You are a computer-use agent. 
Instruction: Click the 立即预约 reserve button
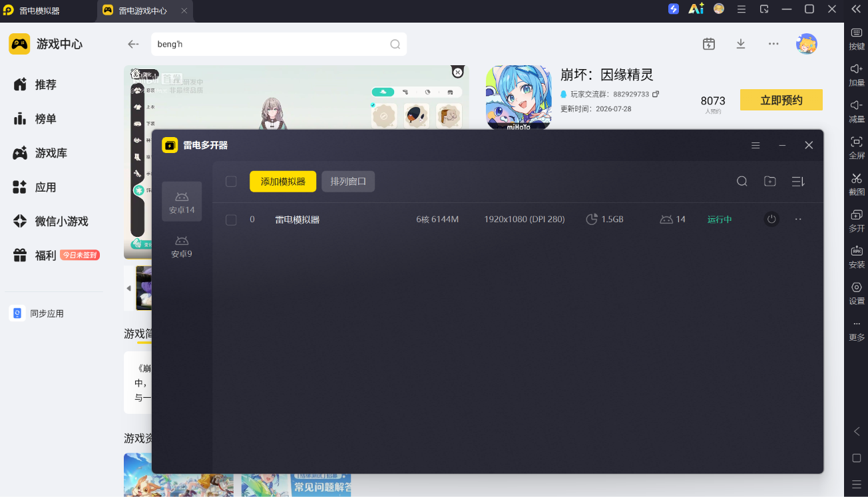coord(781,100)
